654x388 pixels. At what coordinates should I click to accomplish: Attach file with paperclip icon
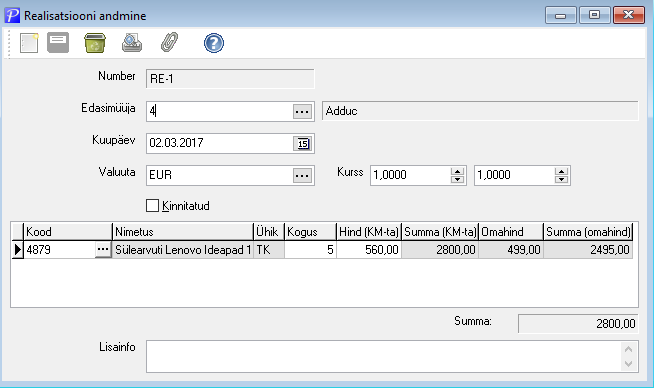(169, 42)
